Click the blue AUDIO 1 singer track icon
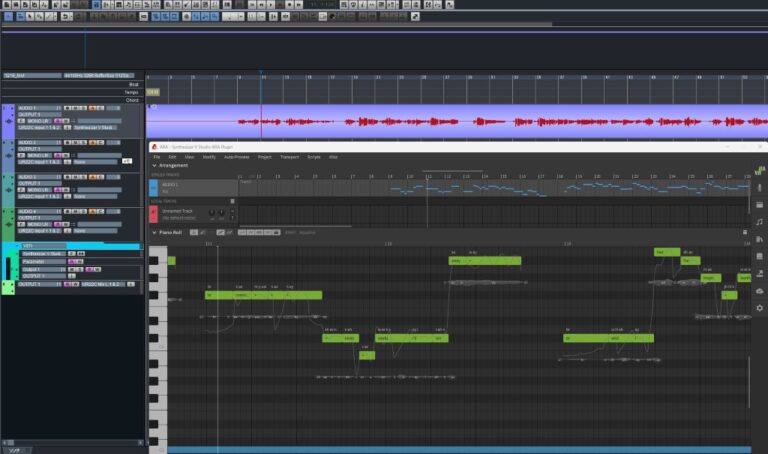The image size is (768, 454). click(x=153, y=186)
